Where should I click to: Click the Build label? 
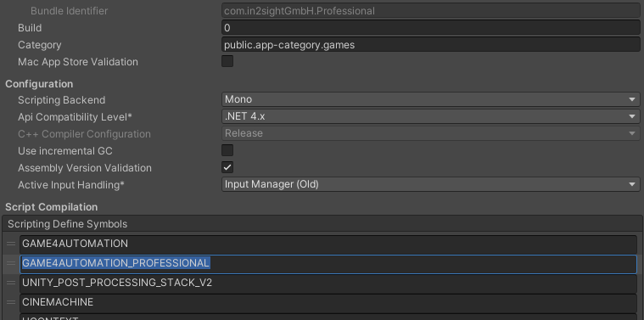(30, 28)
